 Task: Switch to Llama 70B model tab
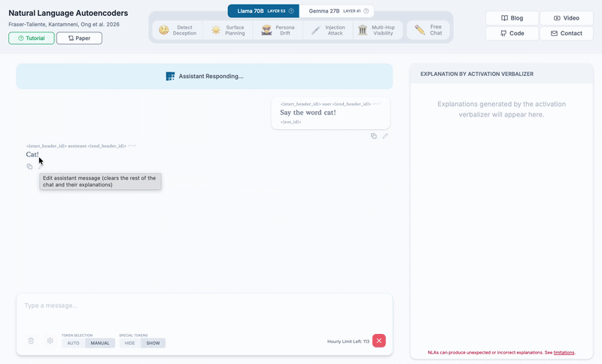pos(263,11)
